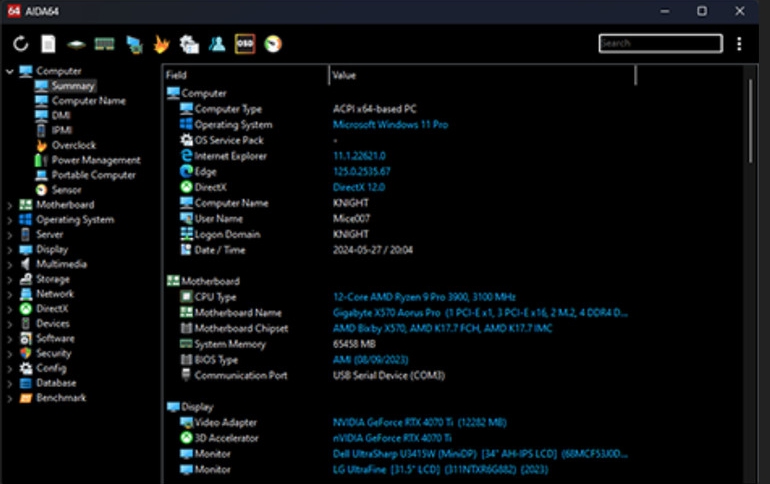770x484 pixels.
Task: Open the 12-Core AMD Ryzen 9 Pro 3900 link
Action: point(424,297)
